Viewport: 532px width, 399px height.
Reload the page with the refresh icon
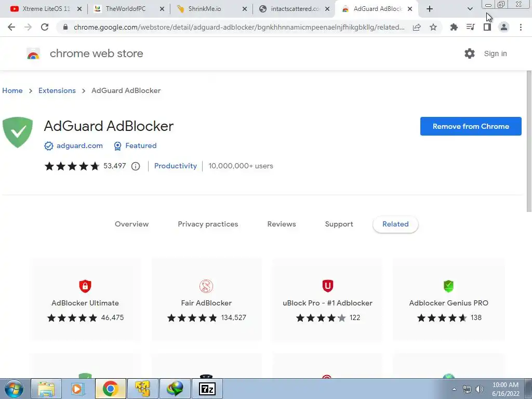click(45, 27)
